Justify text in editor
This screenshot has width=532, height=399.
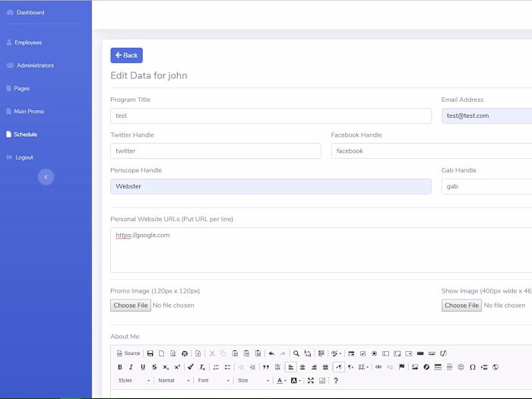point(325,367)
